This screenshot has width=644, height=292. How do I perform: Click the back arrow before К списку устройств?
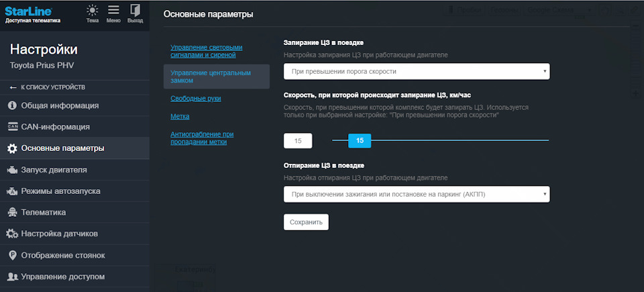pos(13,87)
